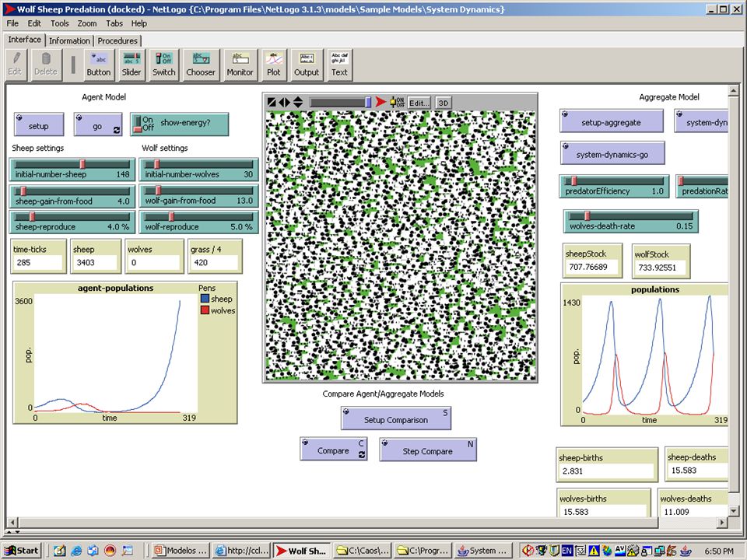Switch to the Procedures tab
Image resolution: width=747 pixels, height=560 pixels.
pyautogui.click(x=117, y=41)
